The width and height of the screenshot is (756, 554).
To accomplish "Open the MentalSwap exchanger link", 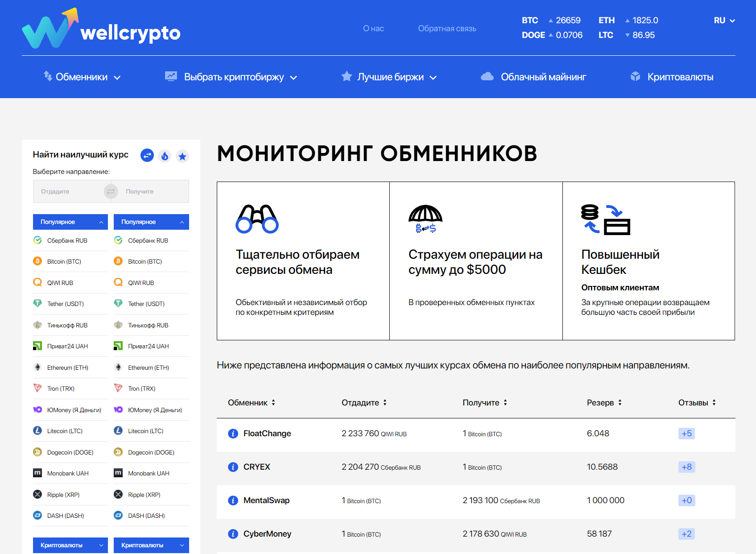I will [x=267, y=500].
